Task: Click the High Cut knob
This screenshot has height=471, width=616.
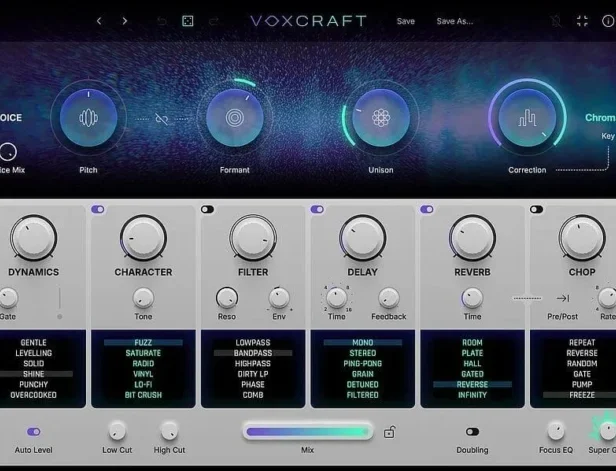Action: [169, 431]
